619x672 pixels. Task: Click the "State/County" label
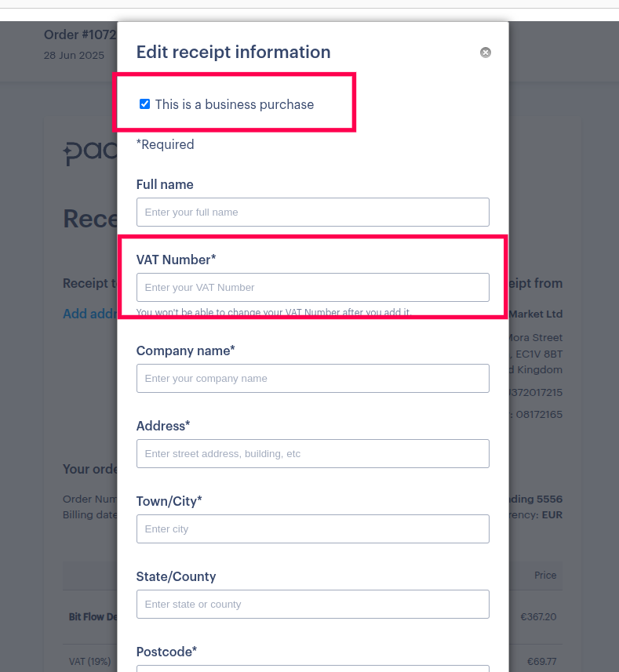pos(176,576)
